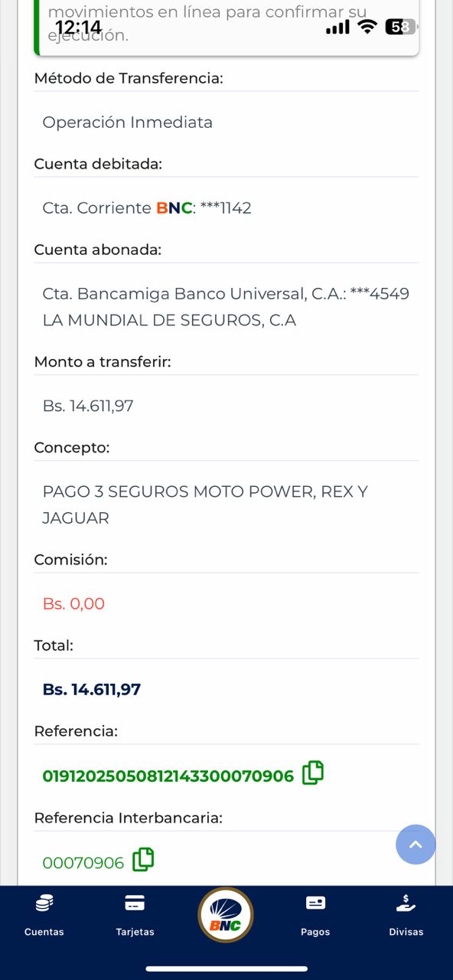453x980 pixels.
Task: Select interbank reference 00070906 text
Action: click(x=83, y=863)
